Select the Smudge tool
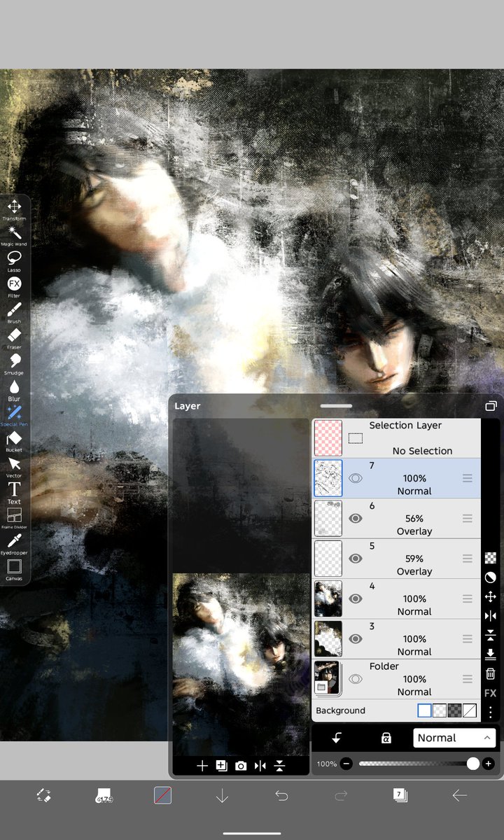504x840 pixels. [x=14, y=363]
